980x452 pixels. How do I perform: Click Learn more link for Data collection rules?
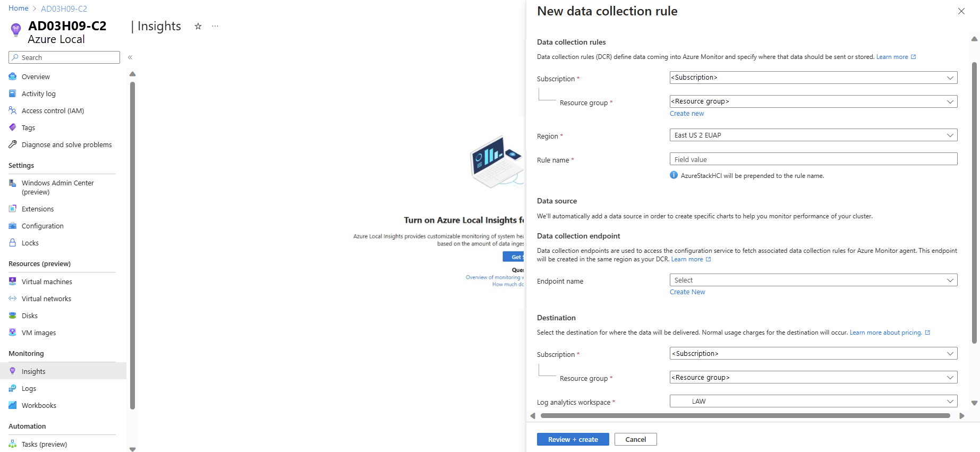pos(896,57)
